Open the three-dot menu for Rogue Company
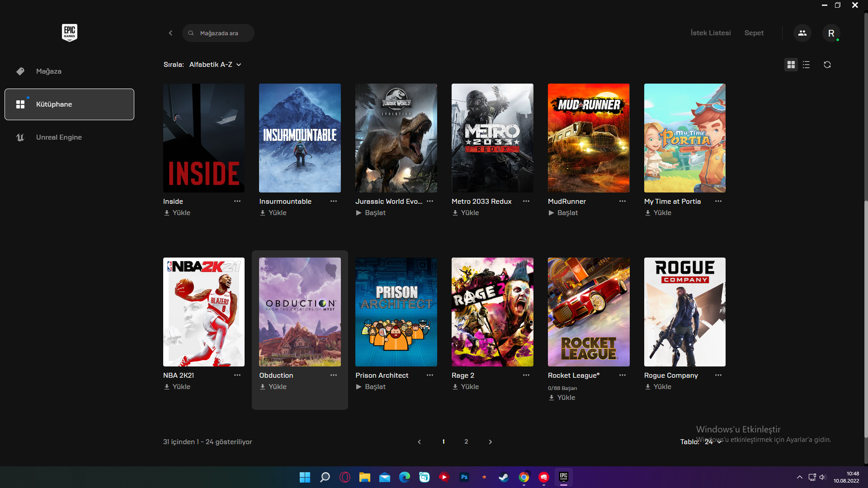Image resolution: width=868 pixels, height=488 pixels. [x=718, y=375]
